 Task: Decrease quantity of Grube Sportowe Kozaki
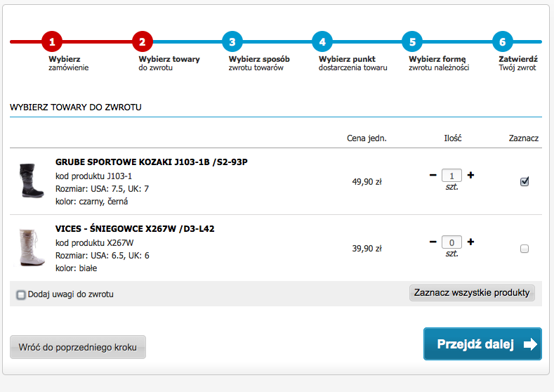[433, 175]
